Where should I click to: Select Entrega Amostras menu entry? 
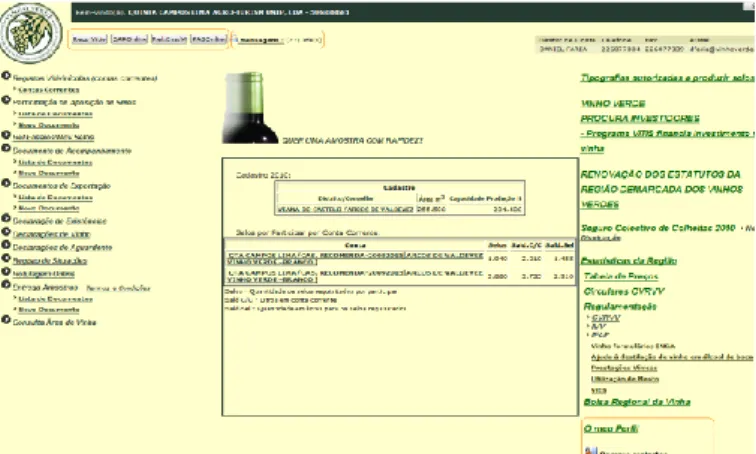45,287
